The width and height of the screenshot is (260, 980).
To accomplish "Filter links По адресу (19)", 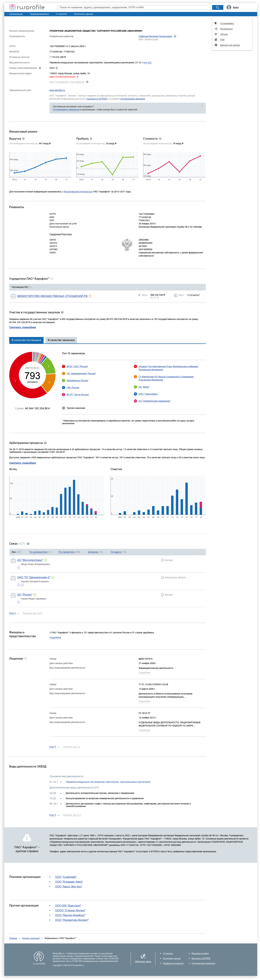I will click(118, 552).
